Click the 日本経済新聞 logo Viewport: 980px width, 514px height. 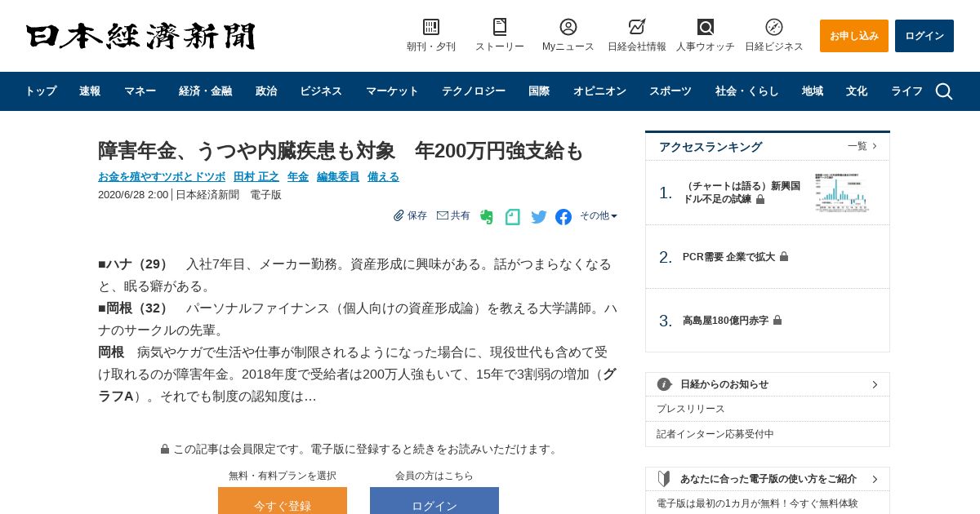coord(140,36)
